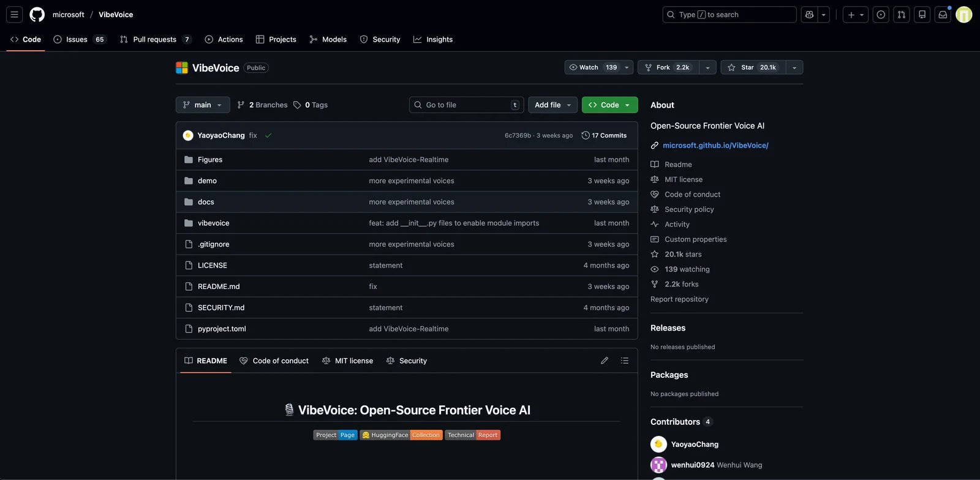The image size is (980, 480).
Task: Expand the star lists dropdown arrow
Action: tap(794, 67)
